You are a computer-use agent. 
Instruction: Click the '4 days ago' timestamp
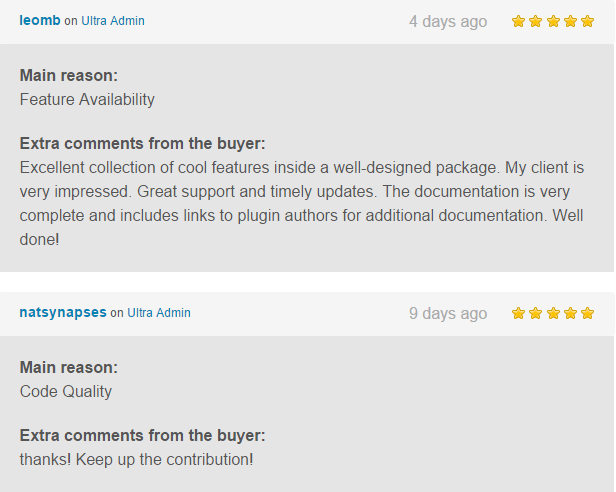(448, 21)
